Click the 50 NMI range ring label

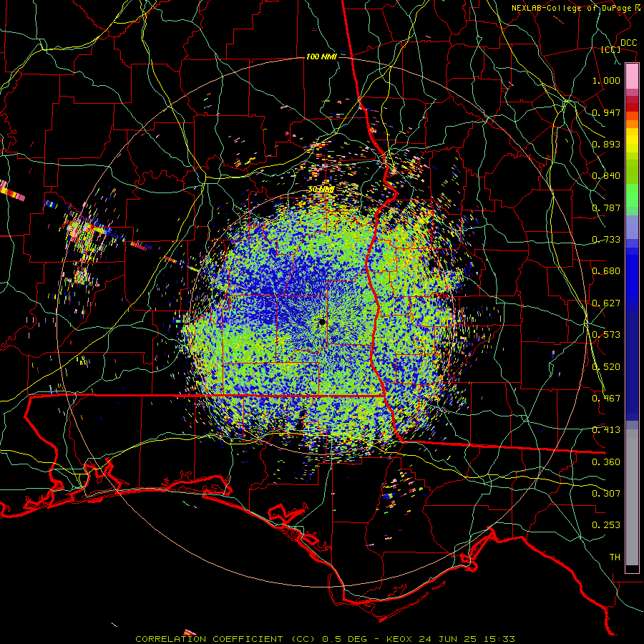point(321,190)
